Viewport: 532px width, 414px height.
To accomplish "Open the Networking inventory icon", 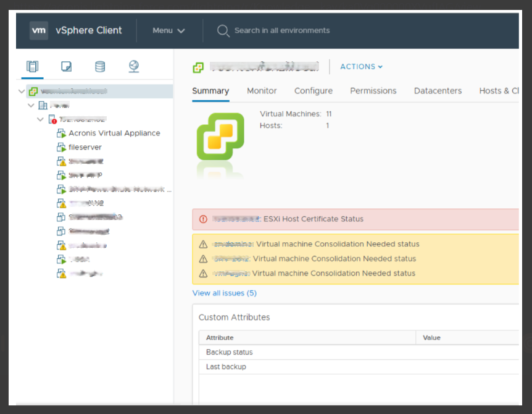I will 134,66.
